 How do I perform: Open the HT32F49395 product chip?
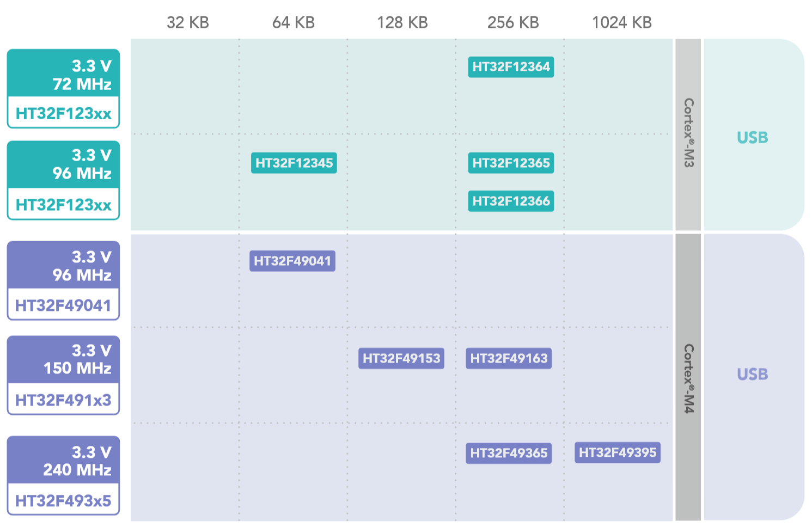[x=617, y=452]
